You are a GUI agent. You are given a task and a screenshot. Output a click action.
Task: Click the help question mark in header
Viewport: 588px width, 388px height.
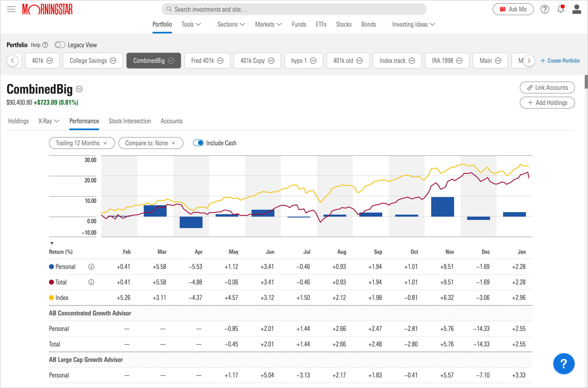[545, 9]
